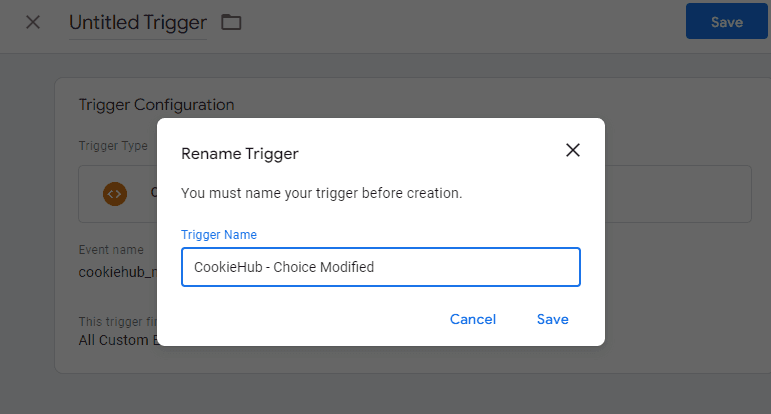Image resolution: width=771 pixels, height=414 pixels.
Task: Close the trigger editor panel
Action: click(x=33, y=22)
